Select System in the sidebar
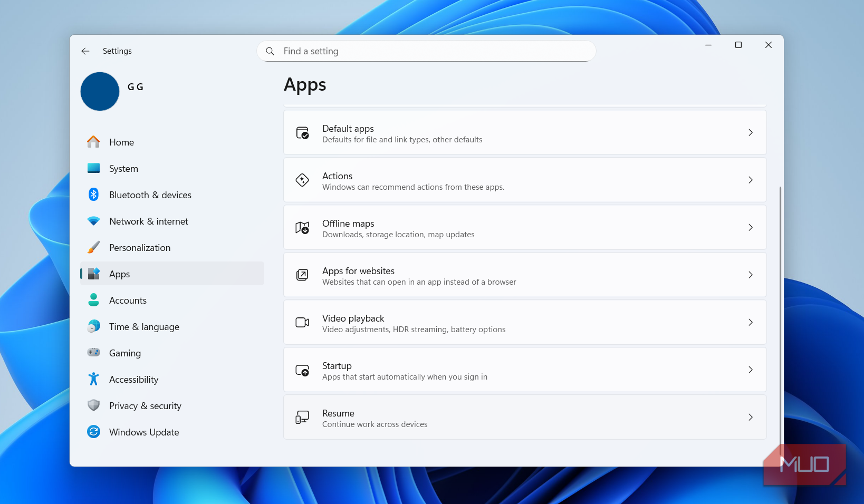The image size is (864, 504). point(172,168)
